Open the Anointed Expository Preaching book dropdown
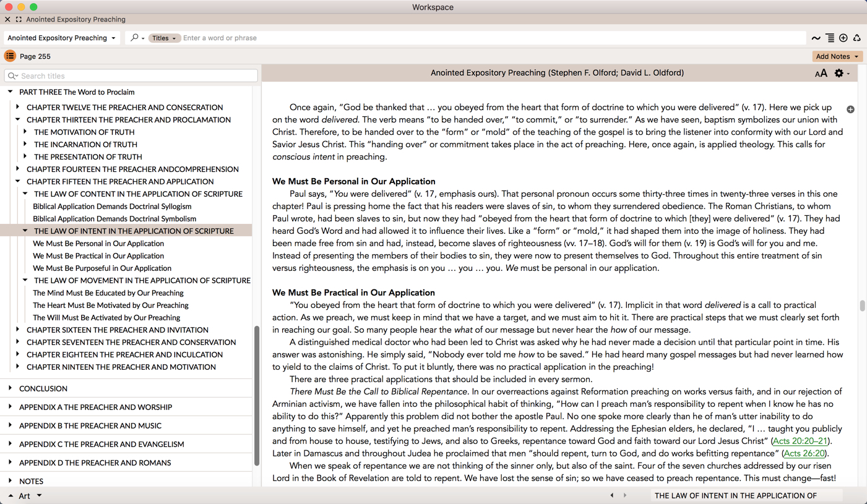 click(x=61, y=38)
